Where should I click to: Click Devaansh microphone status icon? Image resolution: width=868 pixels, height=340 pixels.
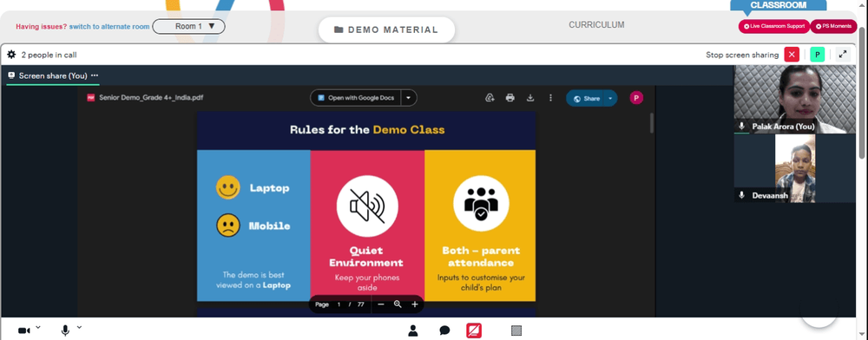point(742,195)
